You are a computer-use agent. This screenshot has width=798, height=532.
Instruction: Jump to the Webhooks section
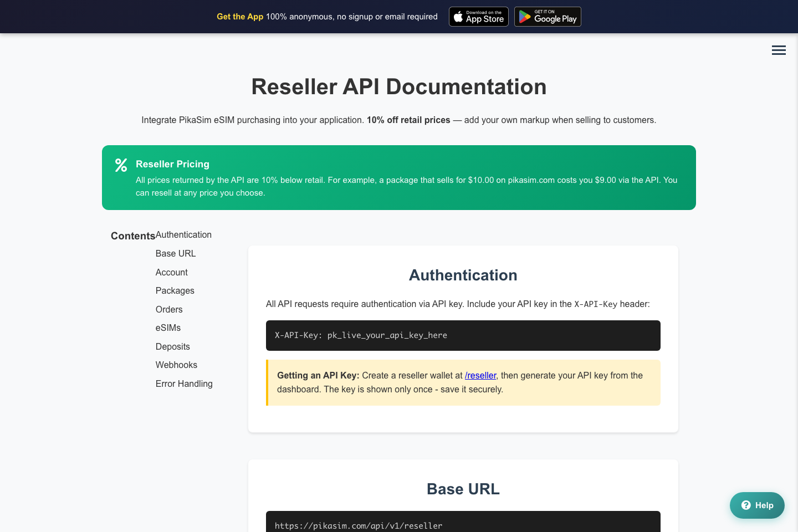[176, 365]
